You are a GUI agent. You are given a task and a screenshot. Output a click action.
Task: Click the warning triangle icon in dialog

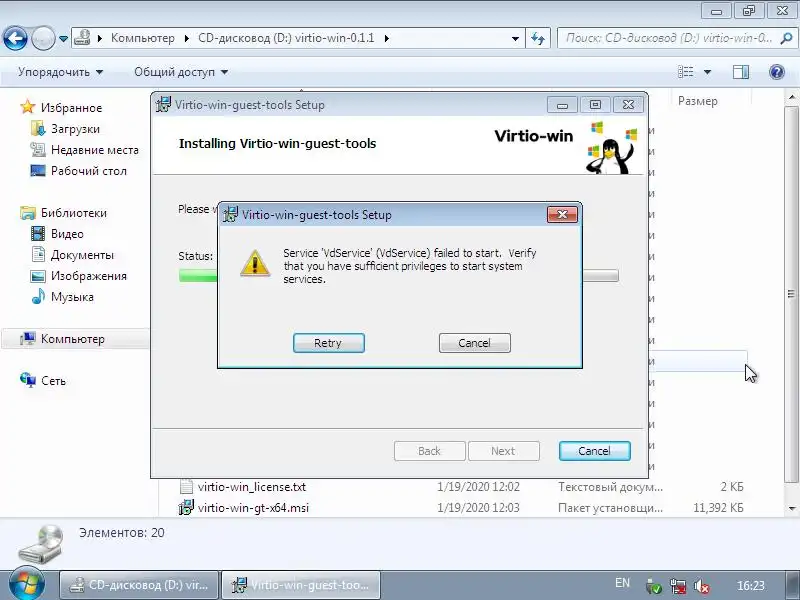(x=255, y=263)
